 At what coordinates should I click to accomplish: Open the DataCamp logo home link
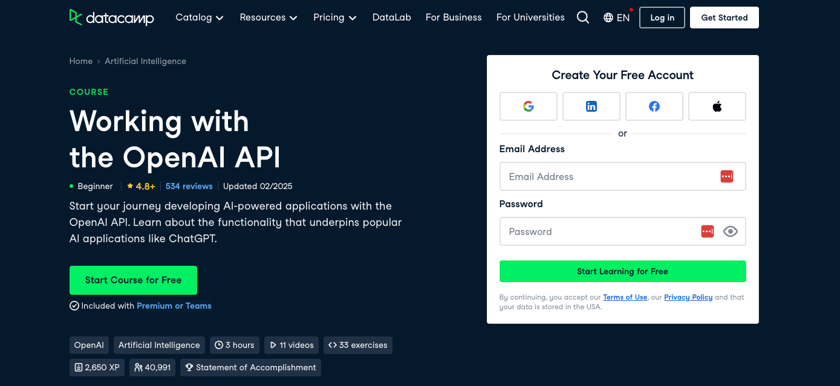tap(111, 18)
